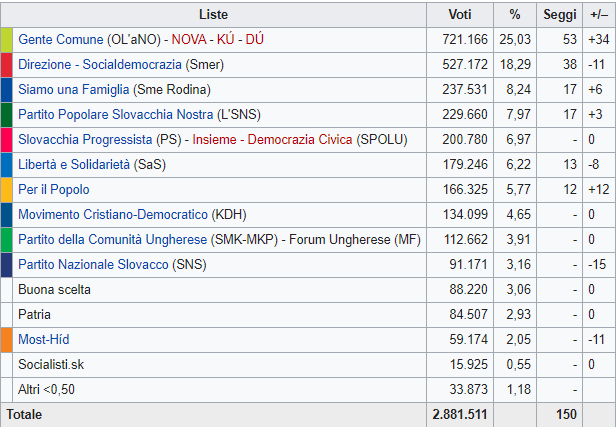This screenshot has width=616, height=427.
Task: Open the Movimento Cristiano-Democratico link
Action: (112, 215)
